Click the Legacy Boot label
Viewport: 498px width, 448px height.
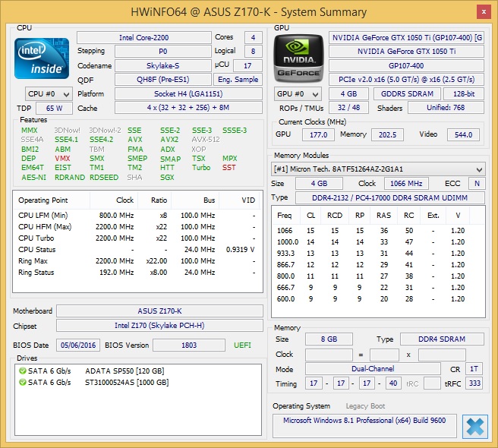tap(365, 406)
